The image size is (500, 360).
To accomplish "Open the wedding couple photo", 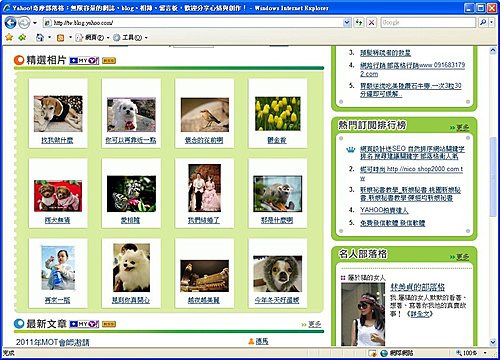I will point(204,188).
